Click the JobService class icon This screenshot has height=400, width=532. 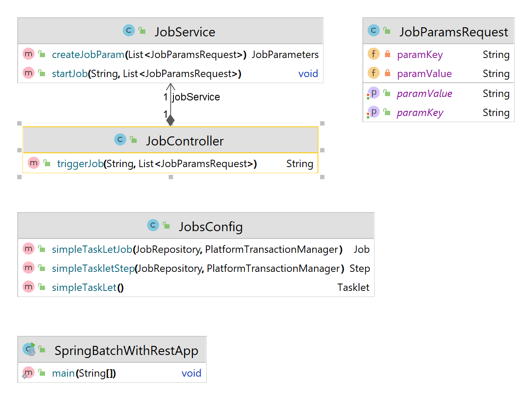129,30
